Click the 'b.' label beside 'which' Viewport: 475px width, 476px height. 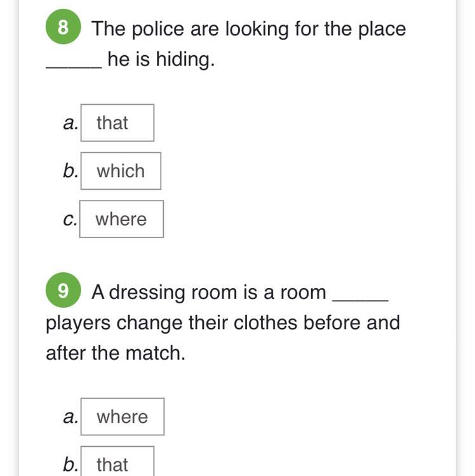70,171
